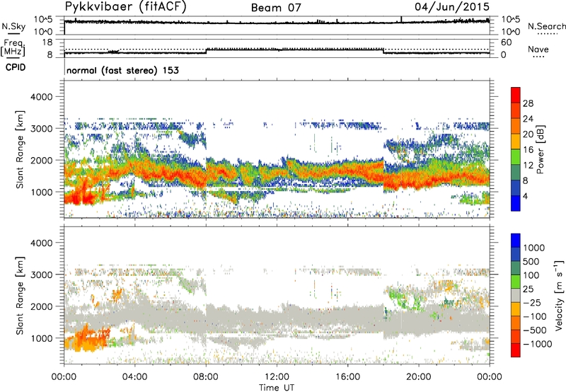This screenshot has height=392, width=566.
Task: Click the '60' Nave axis tick
Action: 506,42
